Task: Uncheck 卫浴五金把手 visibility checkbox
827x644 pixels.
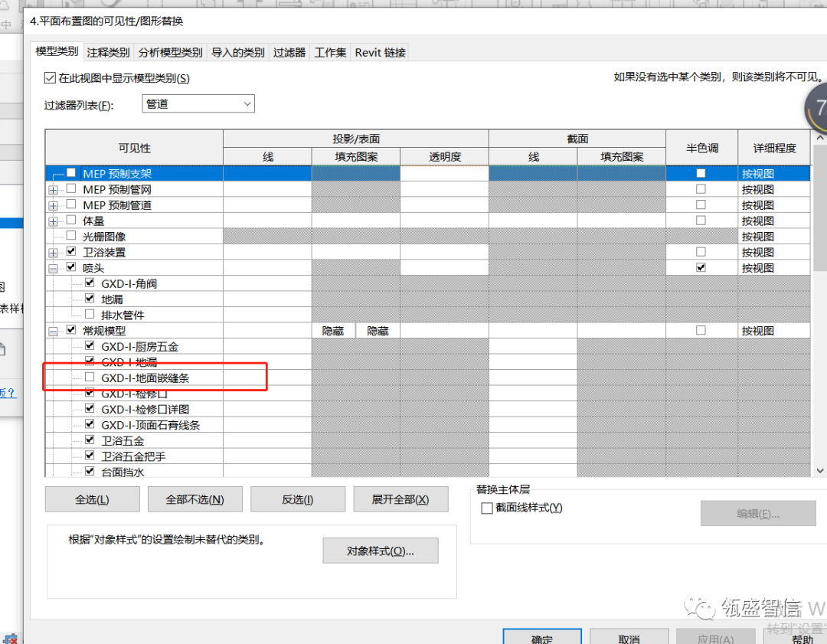Action: (90, 456)
